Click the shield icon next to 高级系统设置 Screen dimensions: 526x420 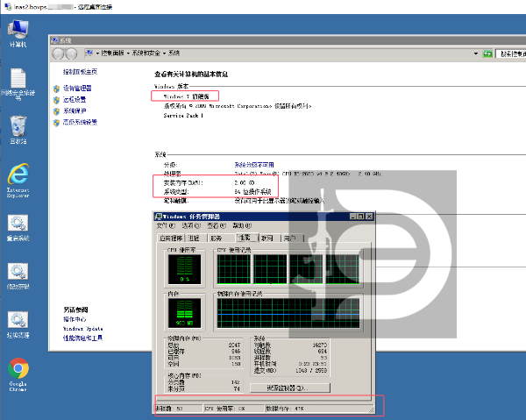tap(56, 123)
